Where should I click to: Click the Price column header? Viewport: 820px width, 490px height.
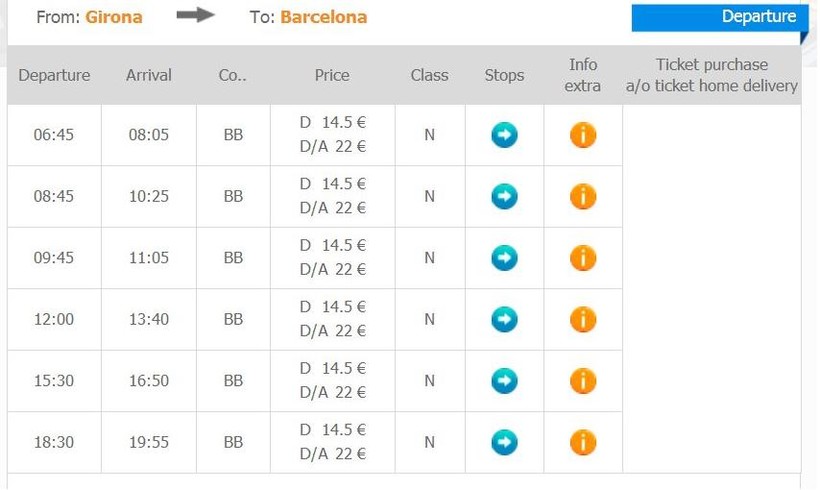pyautogui.click(x=332, y=75)
